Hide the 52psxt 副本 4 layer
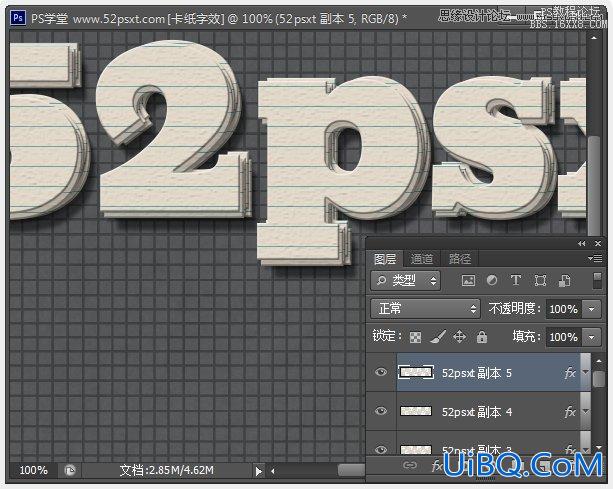This screenshot has height=489, width=613. (381, 411)
